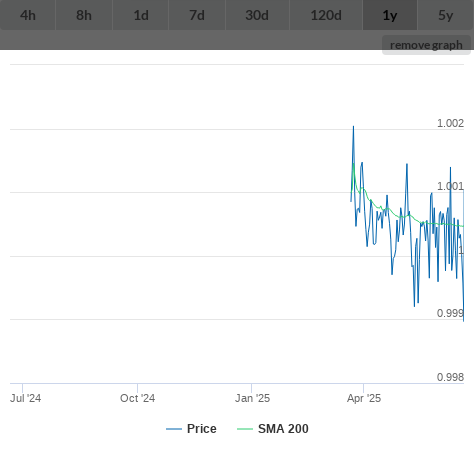Click the Jul '24 axis label
The image size is (474, 455).
click(26, 398)
